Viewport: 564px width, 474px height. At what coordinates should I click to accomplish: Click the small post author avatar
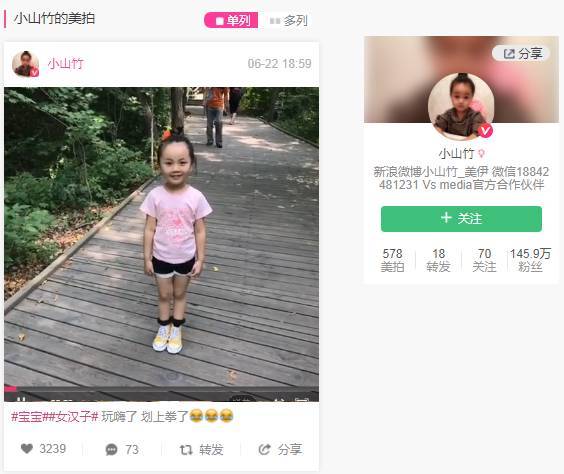point(25,64)
